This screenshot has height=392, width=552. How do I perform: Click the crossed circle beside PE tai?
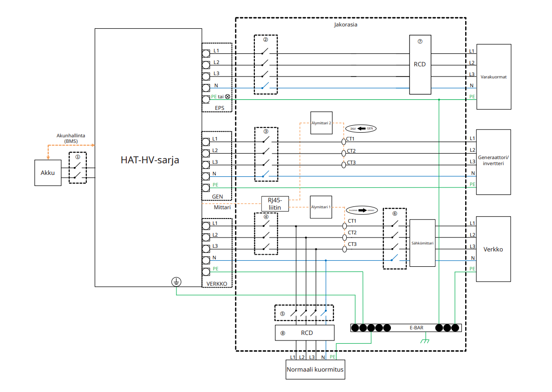227,96
